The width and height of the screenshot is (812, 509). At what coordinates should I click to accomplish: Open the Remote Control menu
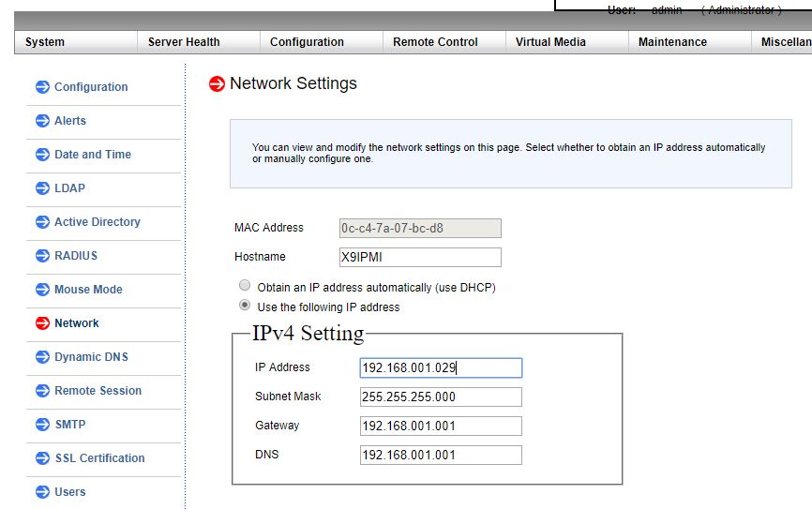[x=435, y=42]
